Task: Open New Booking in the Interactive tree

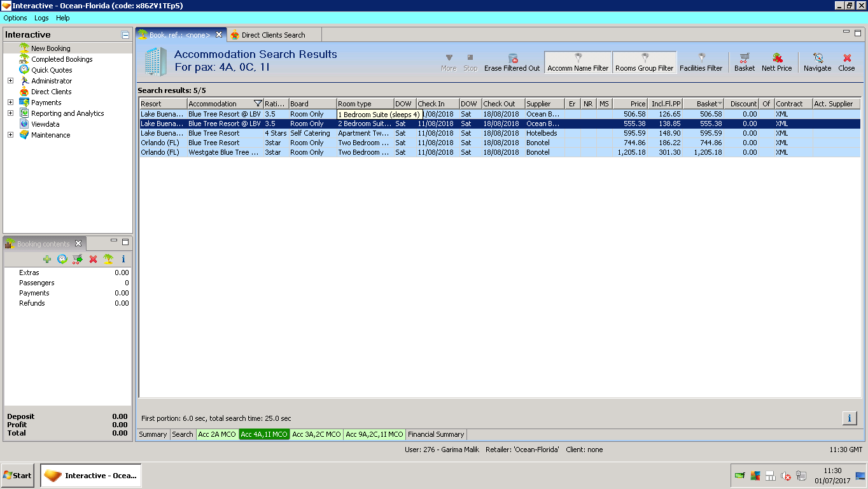Action: (x=51, y=48)
